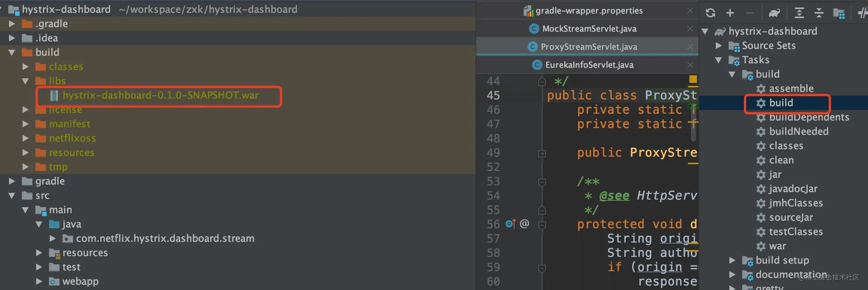Collapse hystrix-dashboard root in Gradle panel
This screenshot has width=868, height=290.
705,31
